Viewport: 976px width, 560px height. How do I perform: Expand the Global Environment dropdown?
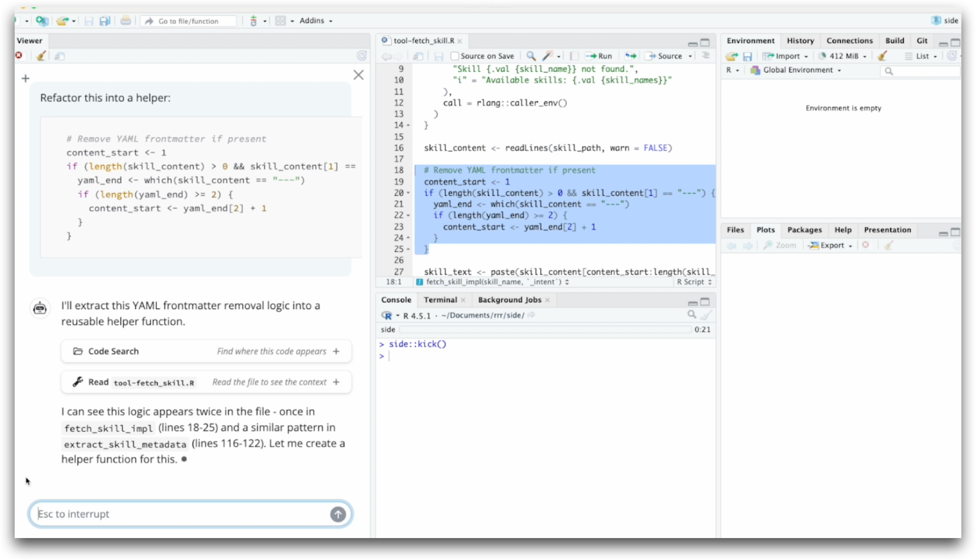(x=802, y=70)
